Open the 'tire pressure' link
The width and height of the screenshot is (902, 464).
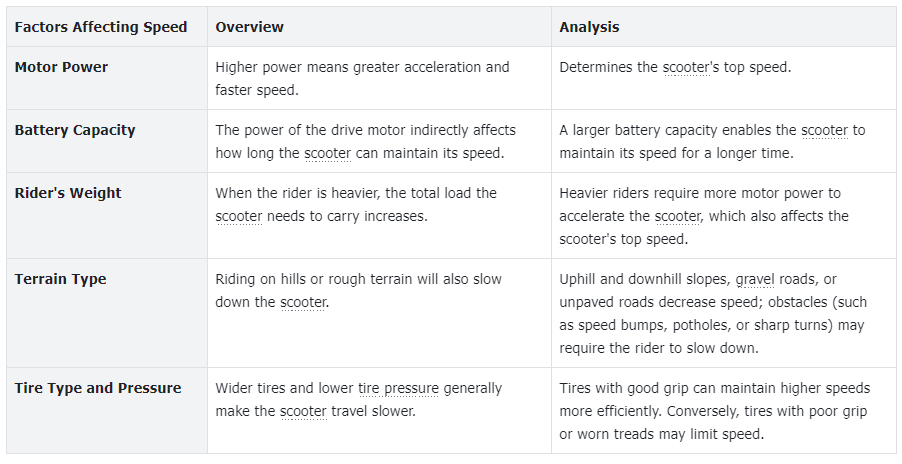[x=399, y=389]
